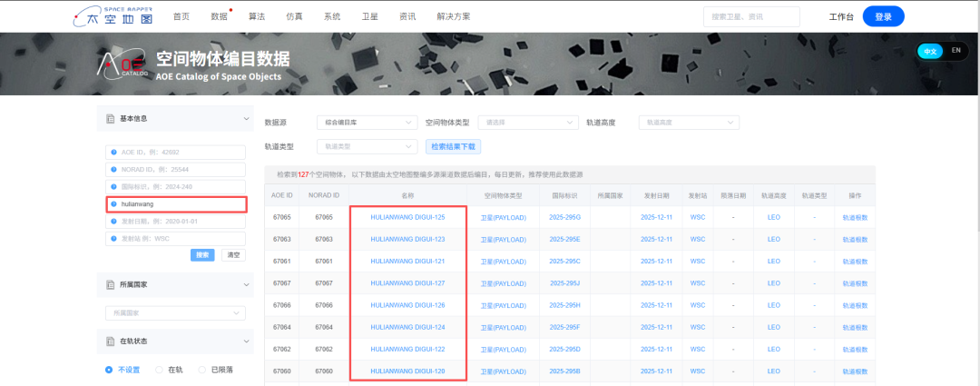This screenshot has width=980, height=386.
Task: Click info icon beside AOE ID field
Action: pos(114,153)
